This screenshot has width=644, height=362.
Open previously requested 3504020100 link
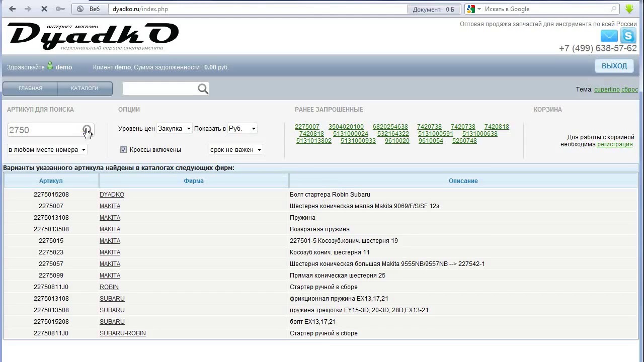pyautogui.click(x=346, y=127)
